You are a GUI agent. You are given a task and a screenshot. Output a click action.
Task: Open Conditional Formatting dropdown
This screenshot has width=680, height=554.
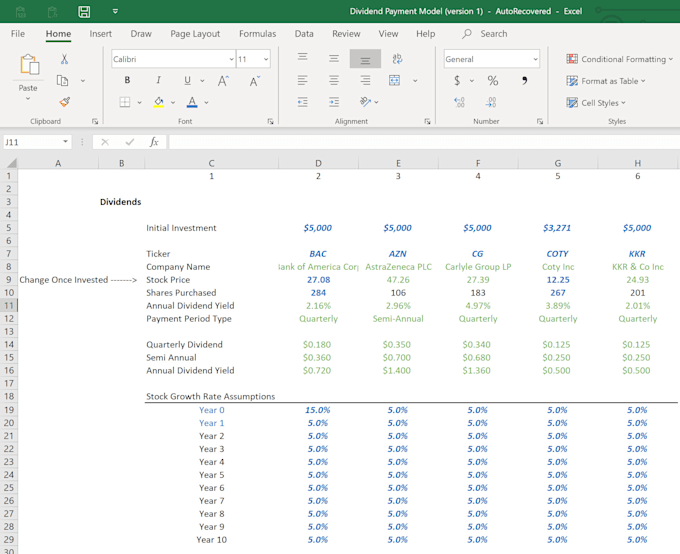tap(618, 60)
